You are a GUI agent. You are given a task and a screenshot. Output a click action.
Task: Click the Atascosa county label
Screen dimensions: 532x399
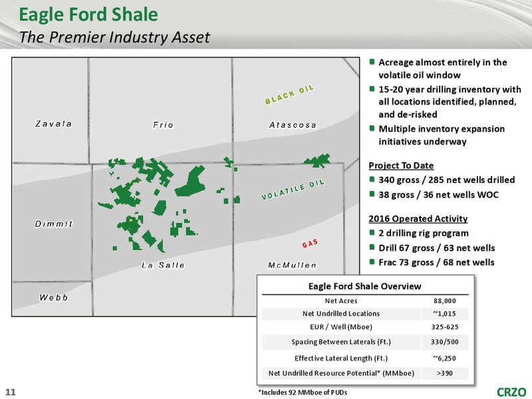[x=293, y=125]
